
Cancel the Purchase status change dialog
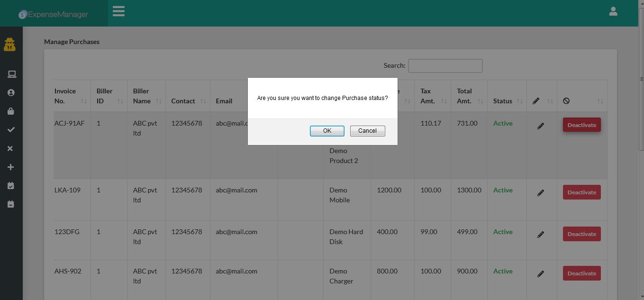[367, 131]
